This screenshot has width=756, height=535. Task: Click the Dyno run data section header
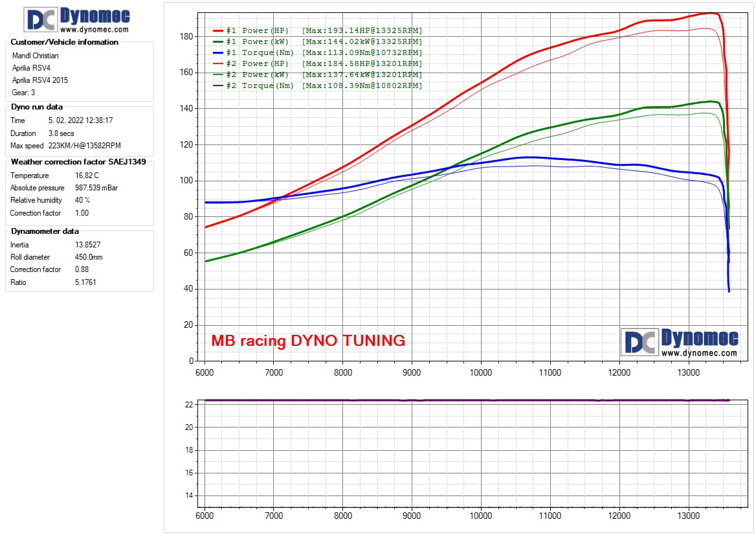coord(37,107)
